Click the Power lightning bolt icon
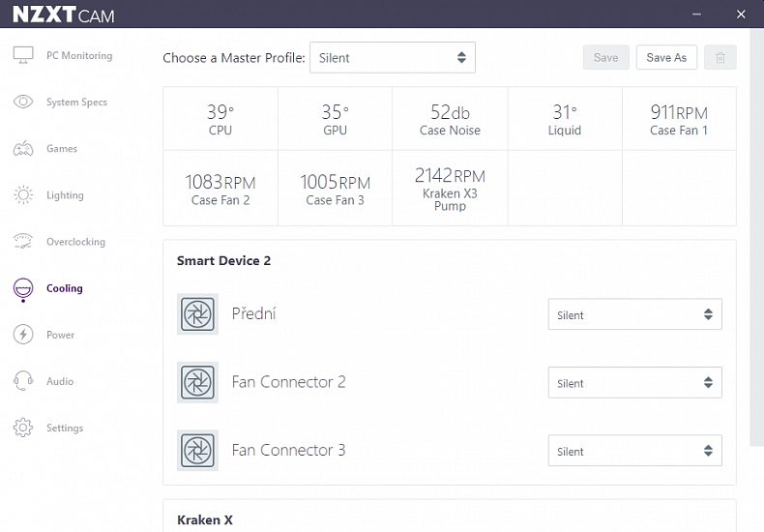This screenshot has width=764, height=532. click(x=23, y=335)
